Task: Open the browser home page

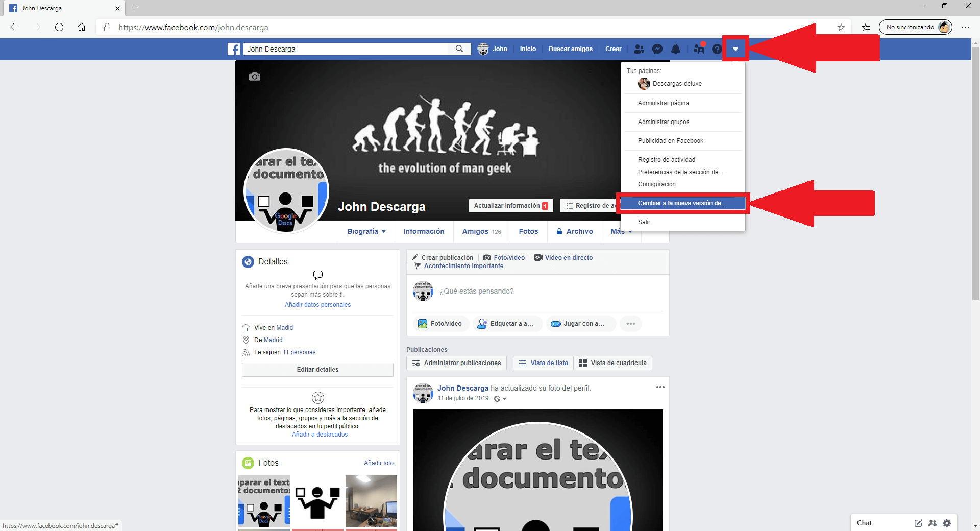Action: pos(82,27)
